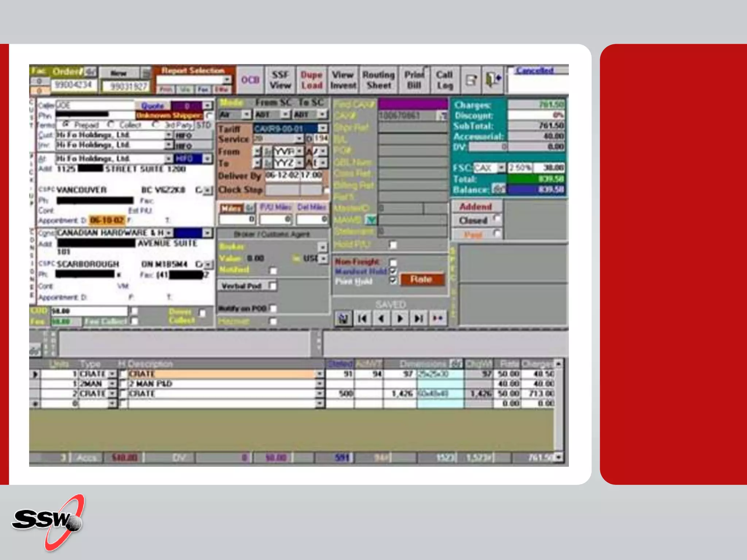Click the Addend button

pos(476,207)
